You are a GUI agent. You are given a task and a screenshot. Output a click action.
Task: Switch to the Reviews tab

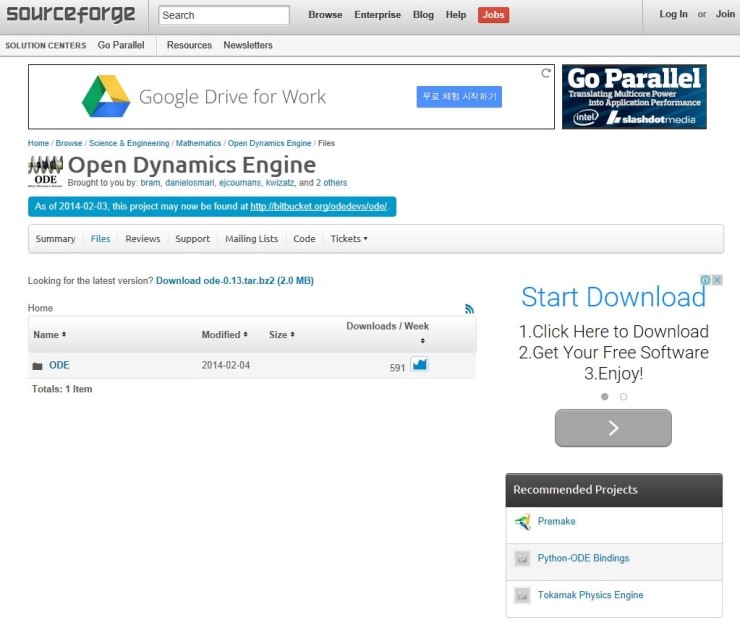coord(142,239)
